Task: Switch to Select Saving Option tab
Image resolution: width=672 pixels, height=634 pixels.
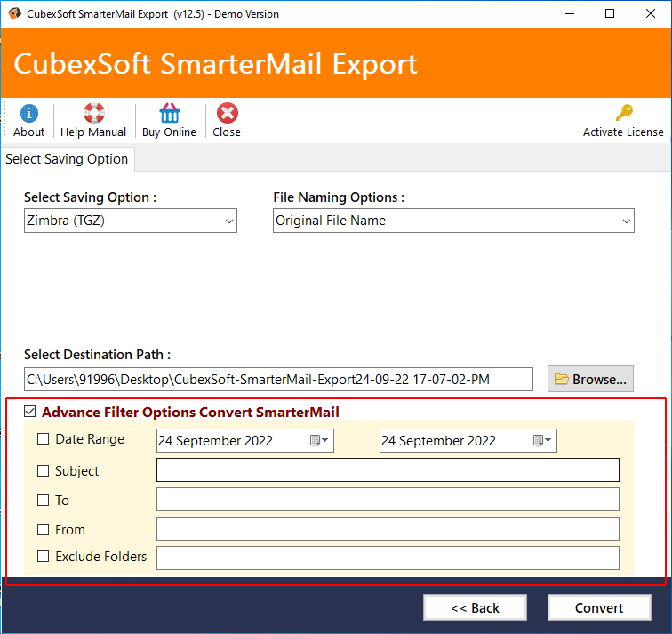Action: [x=67, y=159]
